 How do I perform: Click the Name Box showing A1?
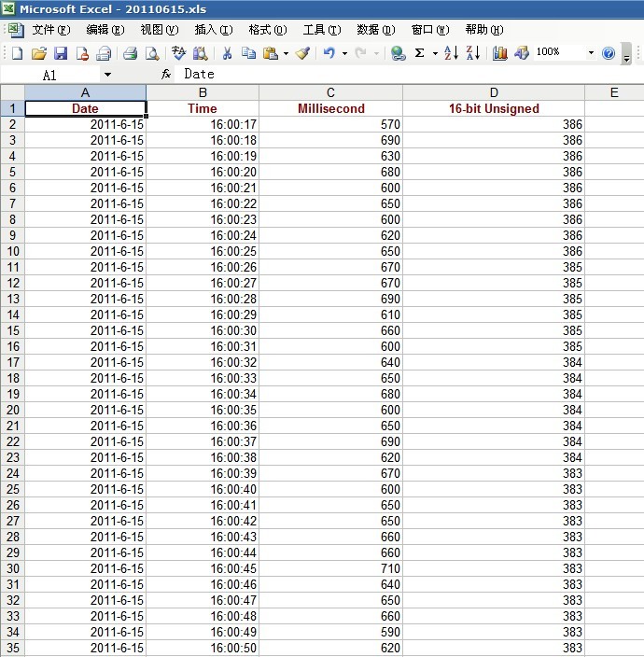pyautogui.click(x=50, y=75)
